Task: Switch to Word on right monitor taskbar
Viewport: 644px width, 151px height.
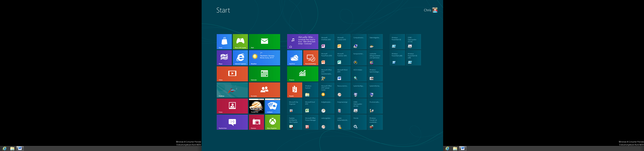Action: [463, 148]
